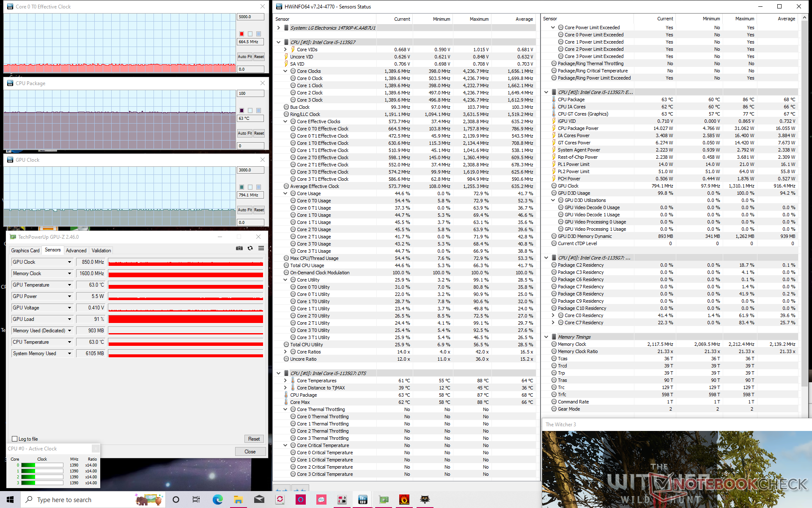This screenshot has width=812, height=508.
Task: Click the 5000.0 maximum value field
Action: (x=250, y=17)
